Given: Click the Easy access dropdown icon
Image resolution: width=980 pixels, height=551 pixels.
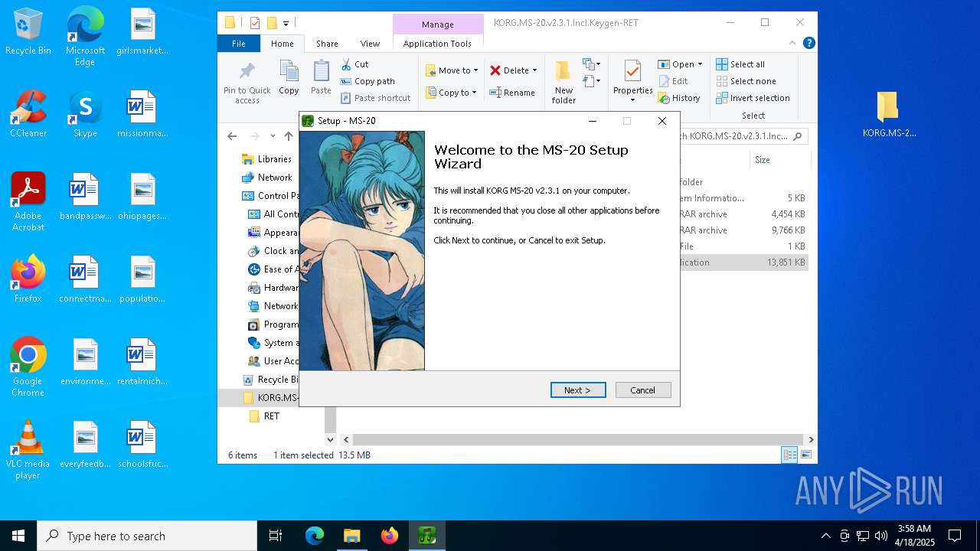Looking at the screenshot, I should (592, 81).
